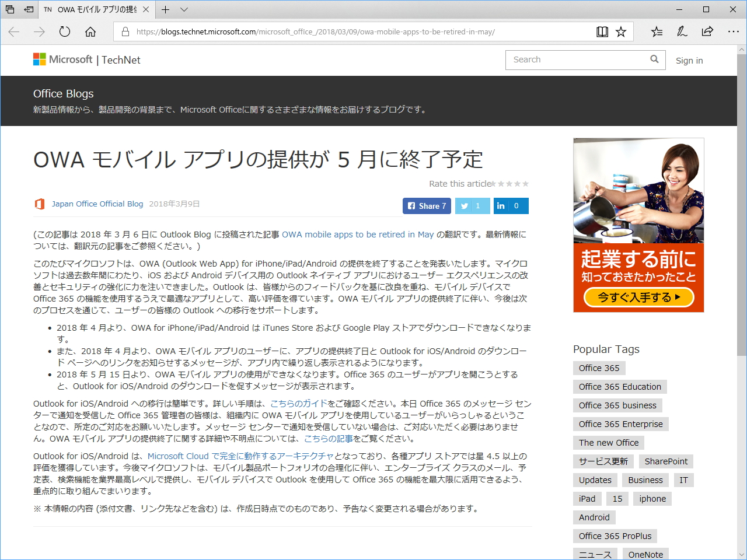The image size is (747, 560).
Task: Open the browser home page
Action: [90, 32]
